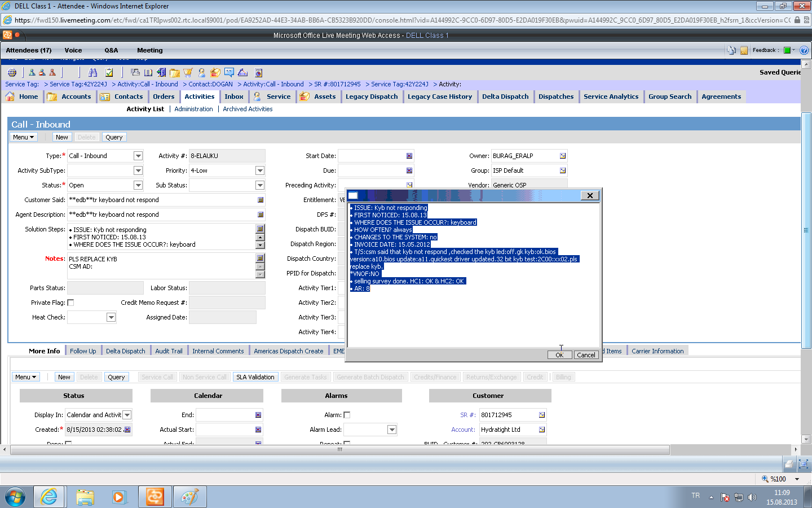The image size is (812, 508).
Task: Click the printer icon in the toolbar
Action: point(135,72)
